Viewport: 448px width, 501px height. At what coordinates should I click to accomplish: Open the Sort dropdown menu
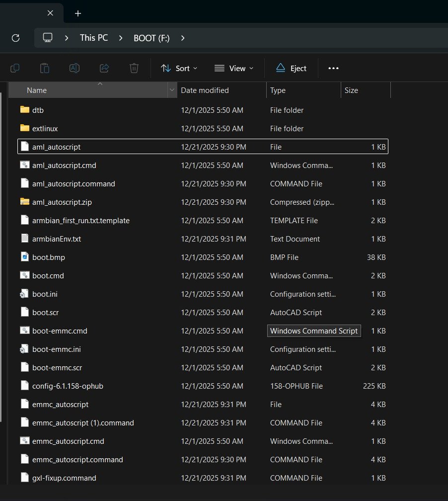click(x=179, y=68)
